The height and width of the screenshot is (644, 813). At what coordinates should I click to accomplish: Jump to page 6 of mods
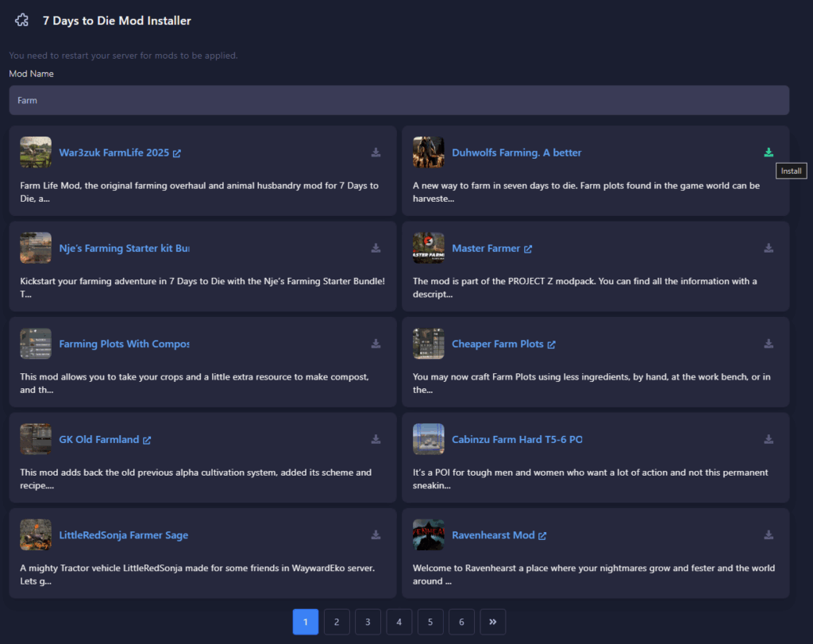click(x=461, y=622)
